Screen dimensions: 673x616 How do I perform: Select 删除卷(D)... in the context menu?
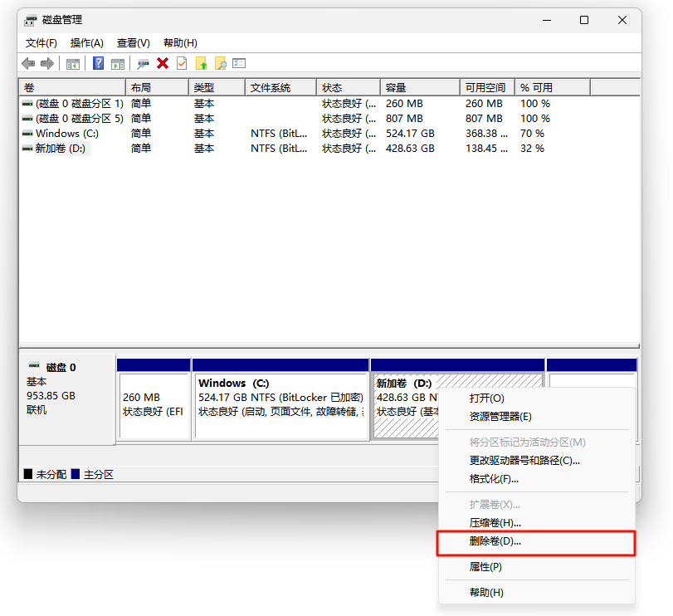[x=495, y=541]
